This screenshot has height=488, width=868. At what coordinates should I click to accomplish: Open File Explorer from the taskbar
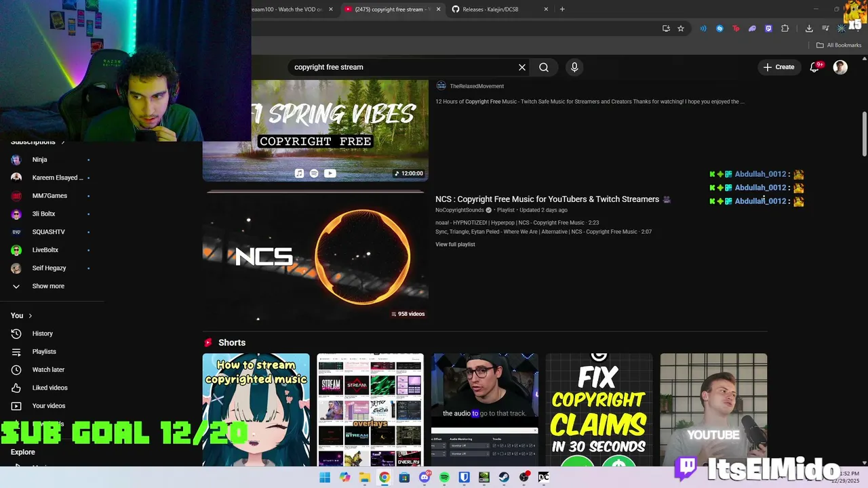[365, 477]
